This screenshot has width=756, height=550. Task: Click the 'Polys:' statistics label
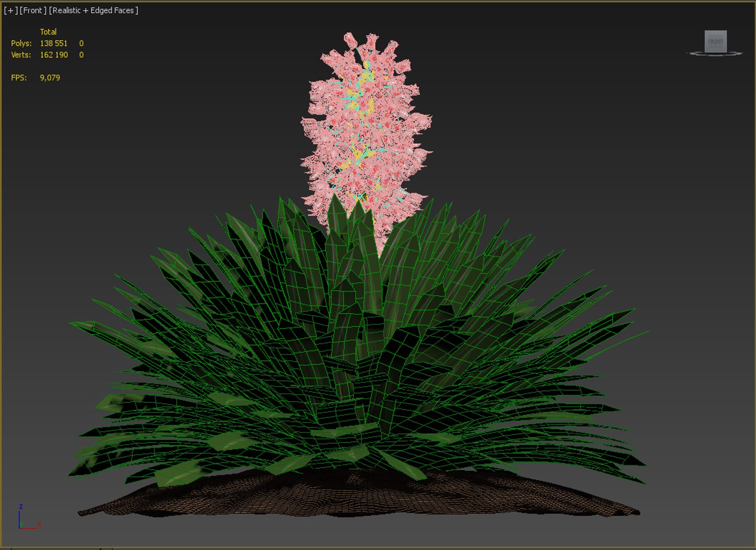(x=21, y=43)
